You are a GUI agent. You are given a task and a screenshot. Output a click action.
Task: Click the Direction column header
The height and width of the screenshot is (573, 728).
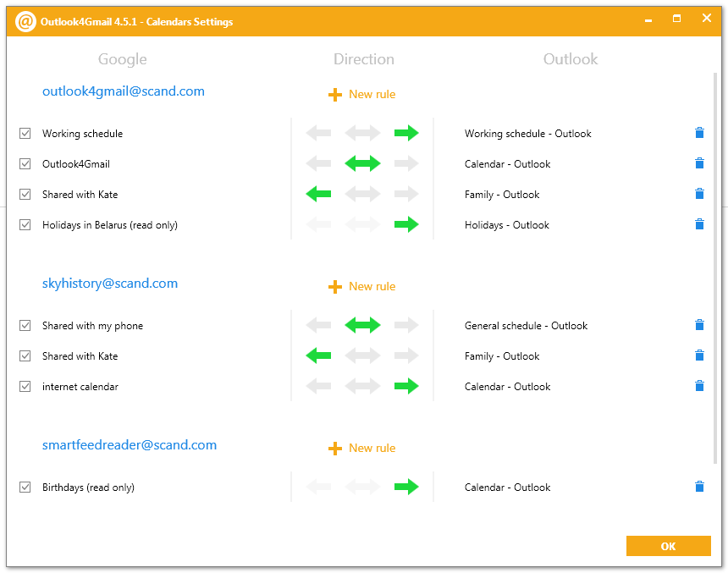[364, 59]
